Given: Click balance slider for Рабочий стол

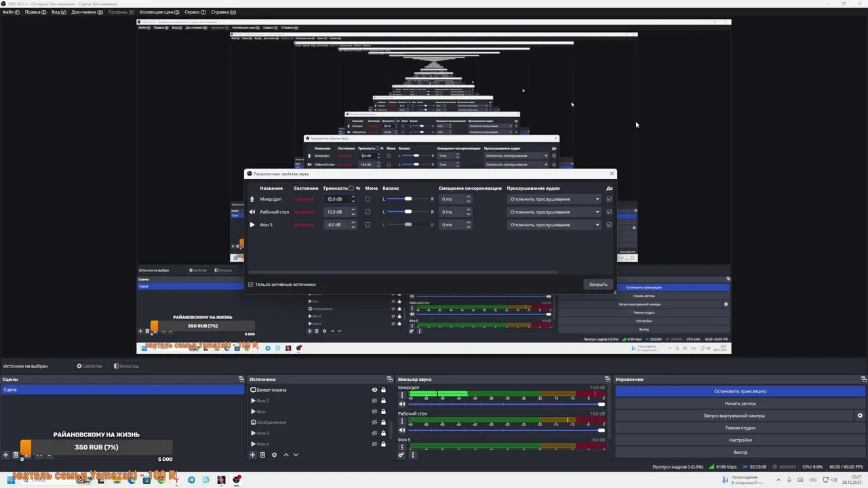Looking at the screenshot, I should [408, 211].
